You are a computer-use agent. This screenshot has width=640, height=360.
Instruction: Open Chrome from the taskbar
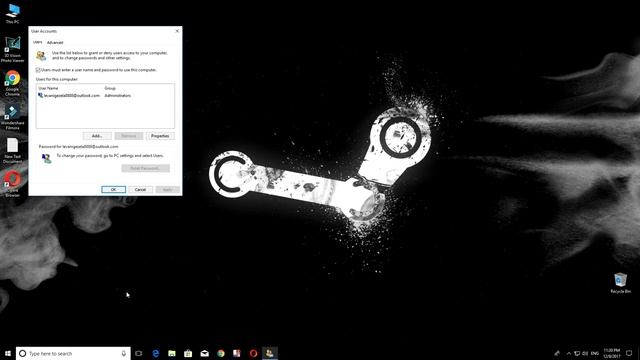[x=221, y=353]
